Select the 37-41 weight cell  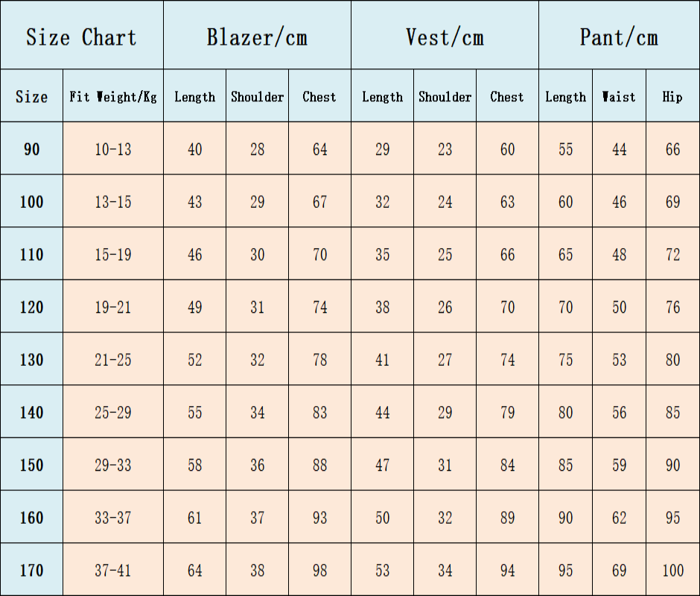[113, 569]
